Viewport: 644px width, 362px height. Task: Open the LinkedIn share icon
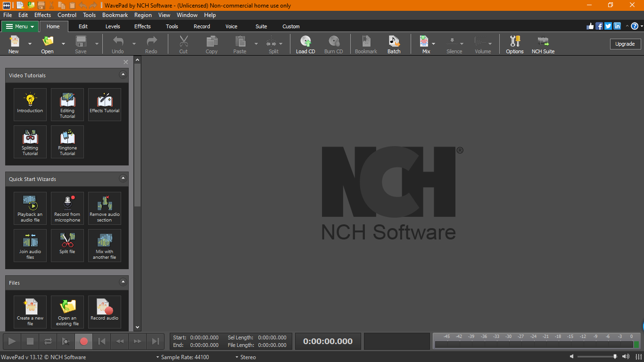coord(617,26)
